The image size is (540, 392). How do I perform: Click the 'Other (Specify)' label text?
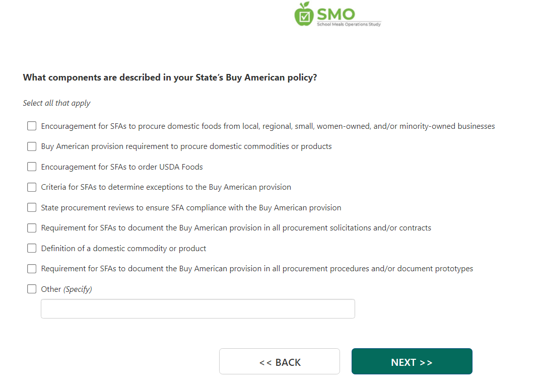[x=66, y=289]
